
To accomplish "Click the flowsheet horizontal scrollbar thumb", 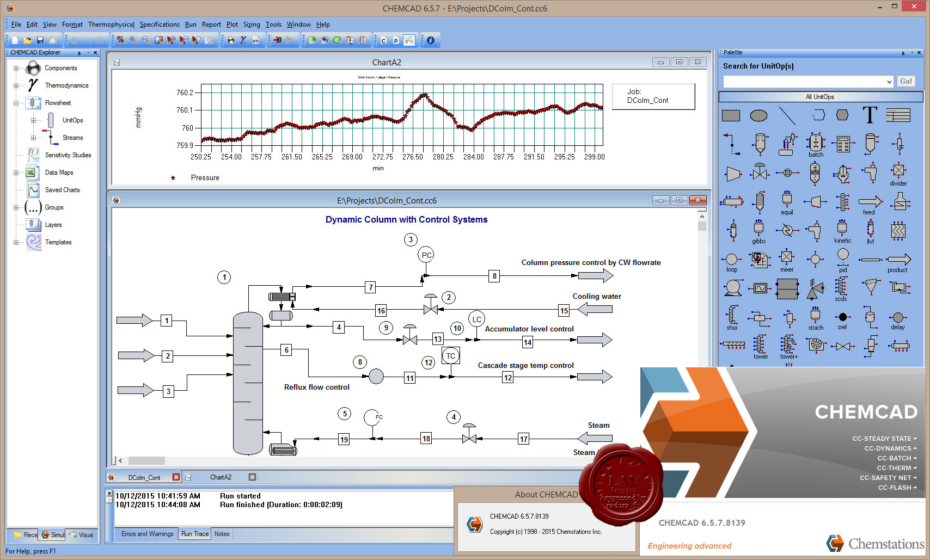I will pyautogui.click(x=146, y=460).
